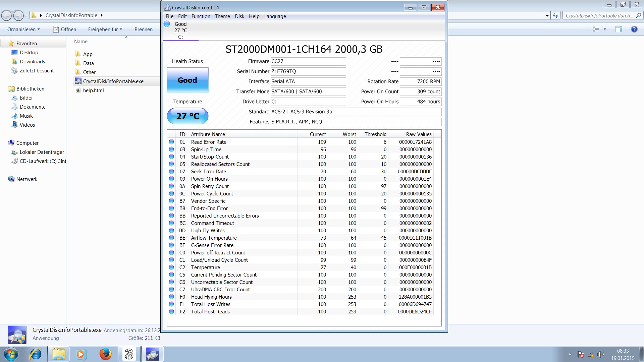
Task: Click the Good health status button
Action: pyautogui.click(x=187, y=80)
